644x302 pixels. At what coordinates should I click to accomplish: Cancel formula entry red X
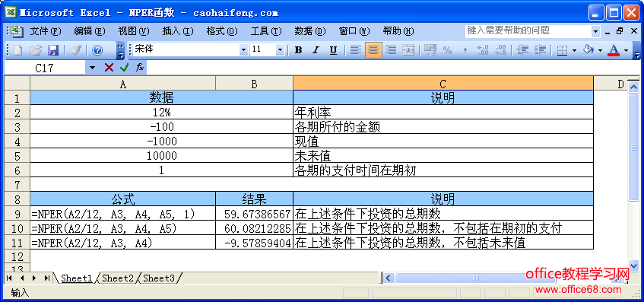(x=109, y=68)
